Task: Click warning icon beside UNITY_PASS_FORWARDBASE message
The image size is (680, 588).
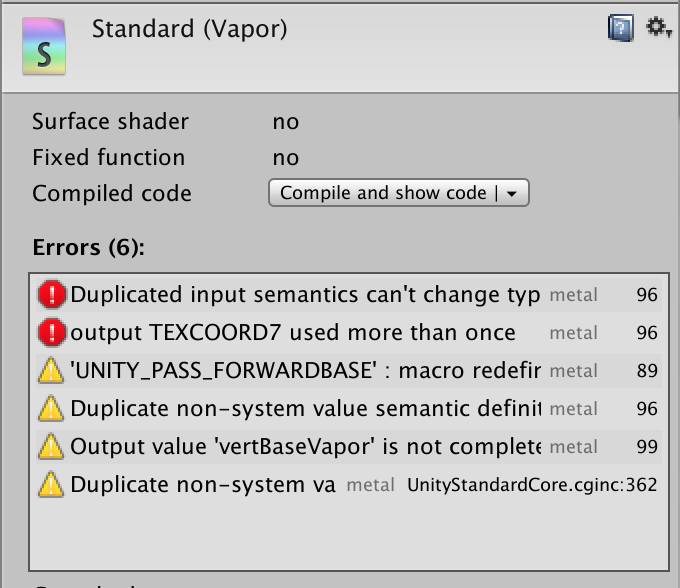Action: [x=51, y=371]
